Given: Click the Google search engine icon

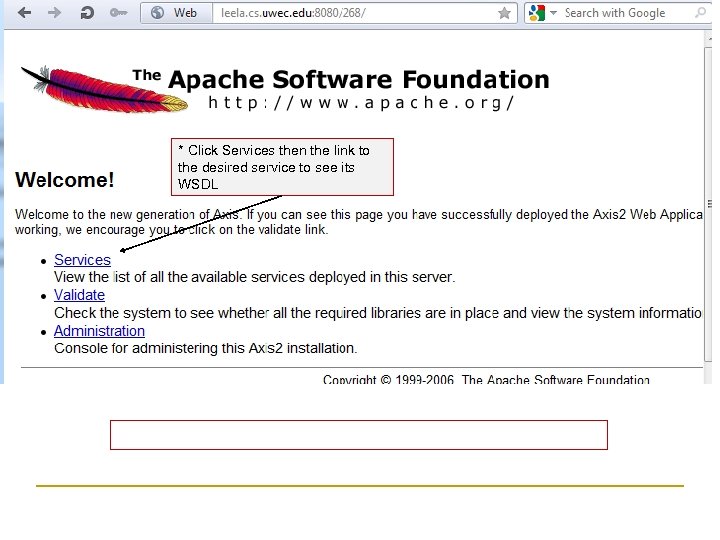Looking at the screenshot, I should [x=536, y=13].
